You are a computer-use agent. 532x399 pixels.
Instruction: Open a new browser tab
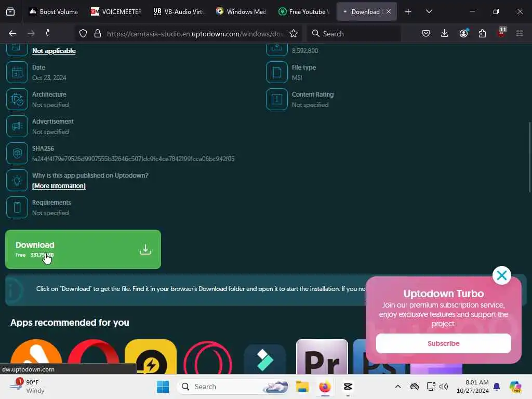pos(408,12)
